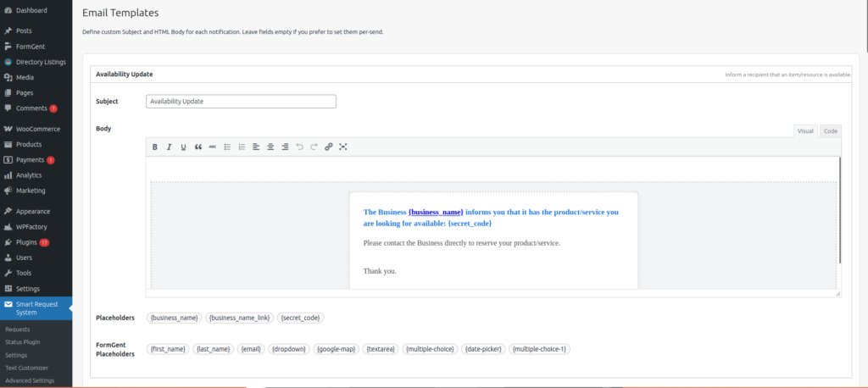Screen dimensions: 868x388
Task: Insert the {business_name} placeholder
Action: [174, 318]
